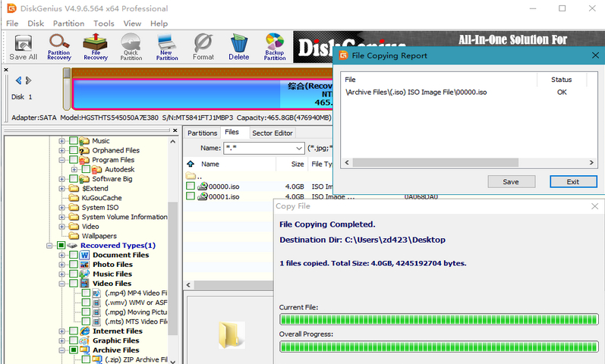This screenshot has width=605, height=364.
Task: Switch to the Sector Editor tab
Action: [x=272, y=133]
